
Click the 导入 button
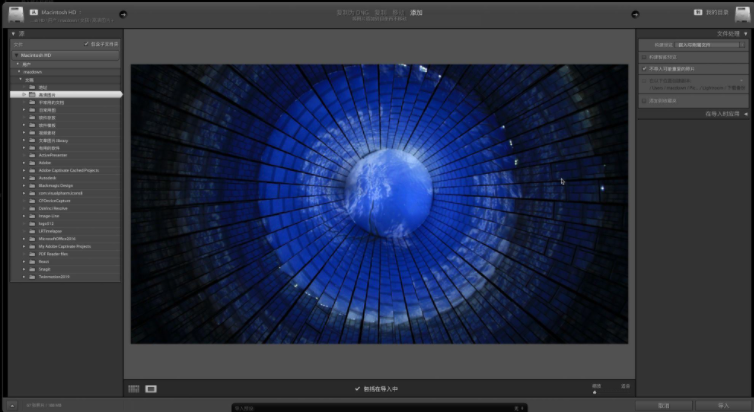pyautogui.click(x=722, y=405)
